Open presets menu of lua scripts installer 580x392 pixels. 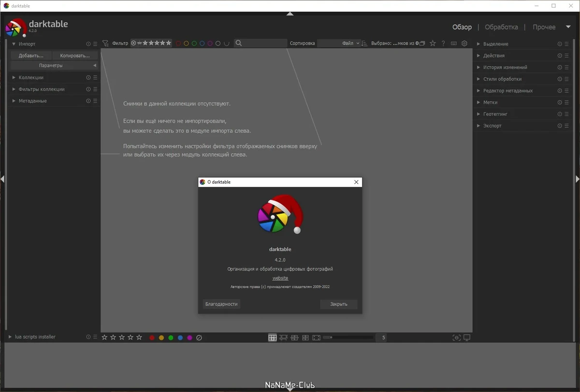[95, 337]
